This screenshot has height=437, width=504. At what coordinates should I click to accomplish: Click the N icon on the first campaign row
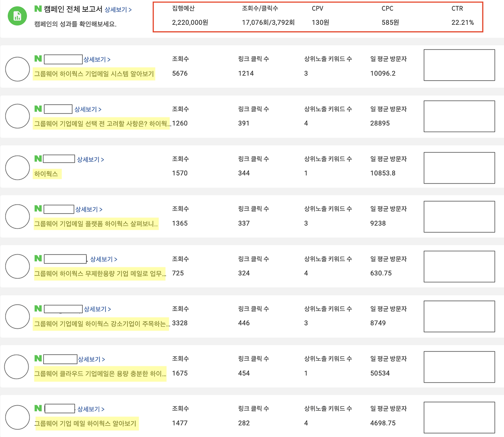pyautogui.click(x=38, y=59)
